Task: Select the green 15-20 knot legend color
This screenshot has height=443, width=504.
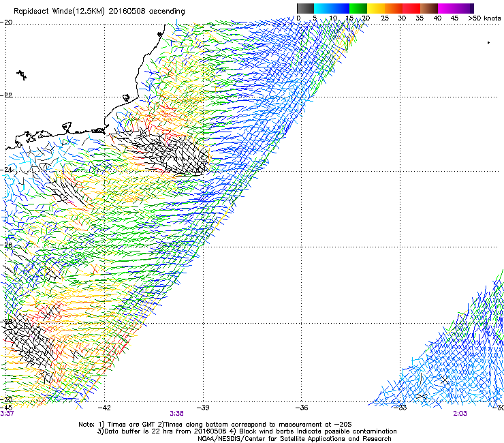Action: 358,8
